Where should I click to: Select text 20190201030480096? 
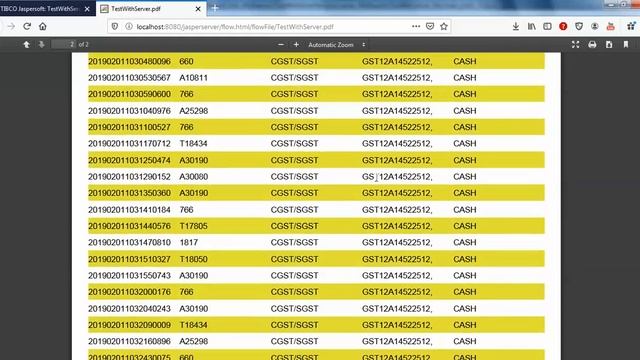(129, 61)
